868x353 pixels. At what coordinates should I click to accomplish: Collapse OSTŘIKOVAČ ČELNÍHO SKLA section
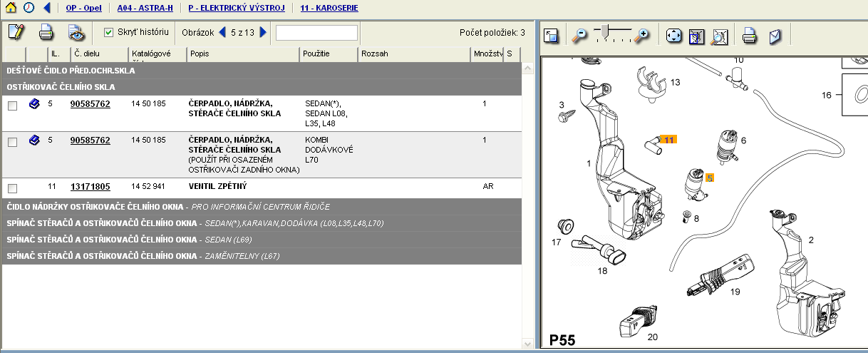pyautogui.click(x=61, y=87)
